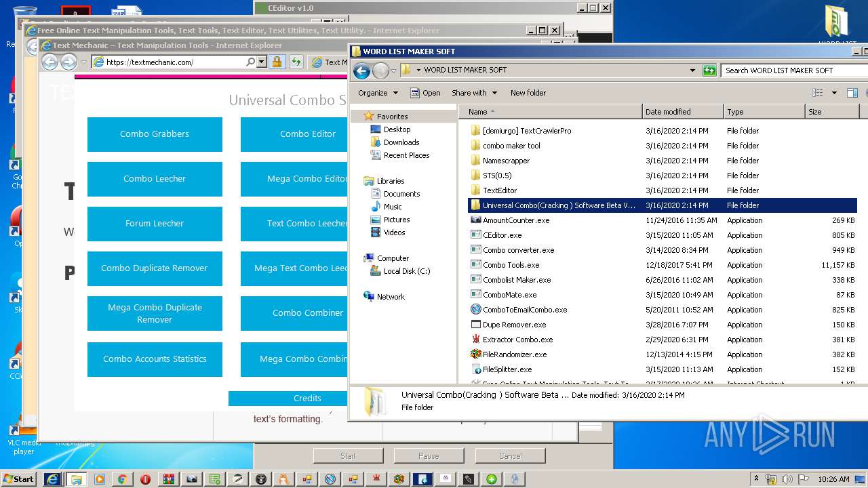This screenshot has height=488, width=868.
Task: Click the search magnifier in the IE address bar
Action: click(x=251, y=62)
